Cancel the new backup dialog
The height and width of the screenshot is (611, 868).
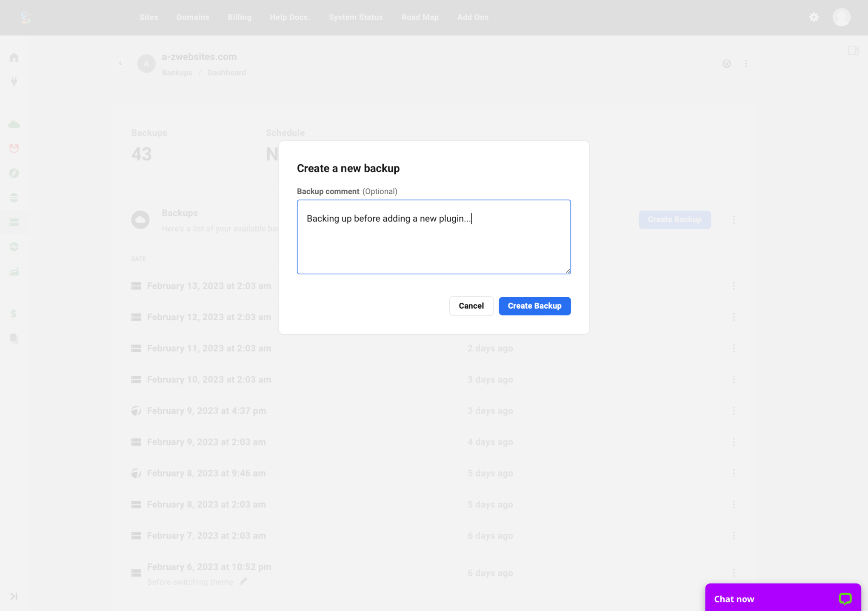(471, 306)
